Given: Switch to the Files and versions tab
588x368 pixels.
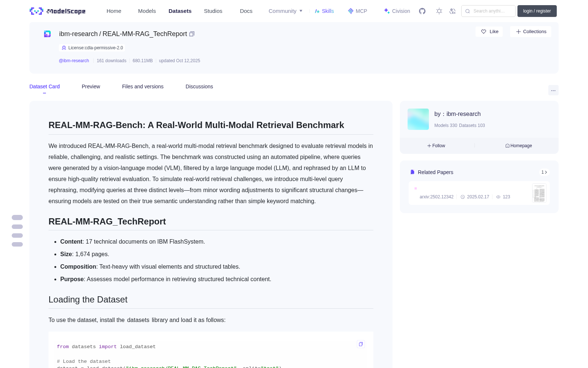Looking at the screenshot, I should coord(143,86).
